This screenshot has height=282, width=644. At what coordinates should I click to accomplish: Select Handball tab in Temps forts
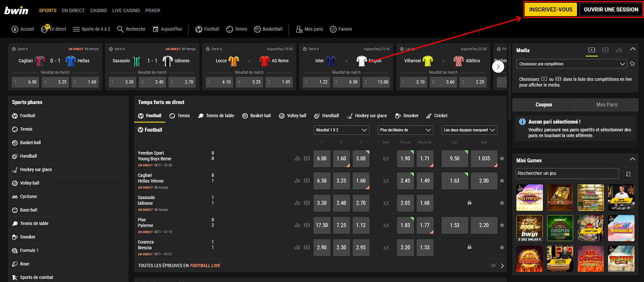click(x=327, y=115)
